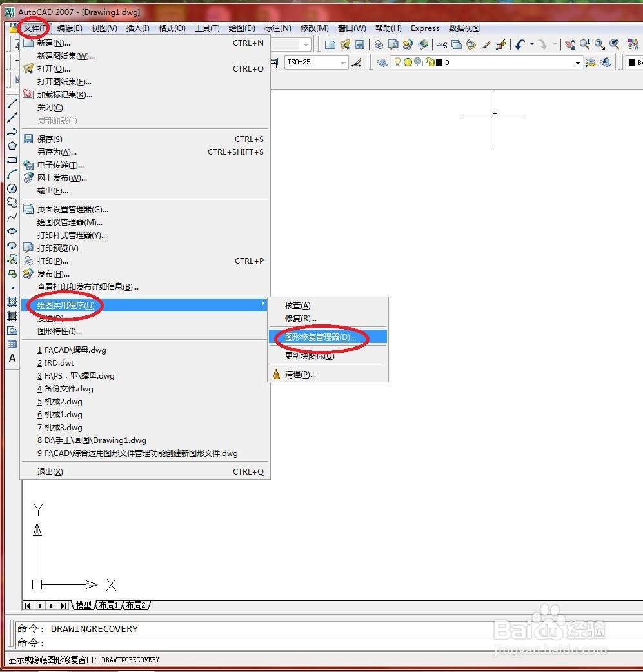Click the 命令: command line input

click(328, 642)
